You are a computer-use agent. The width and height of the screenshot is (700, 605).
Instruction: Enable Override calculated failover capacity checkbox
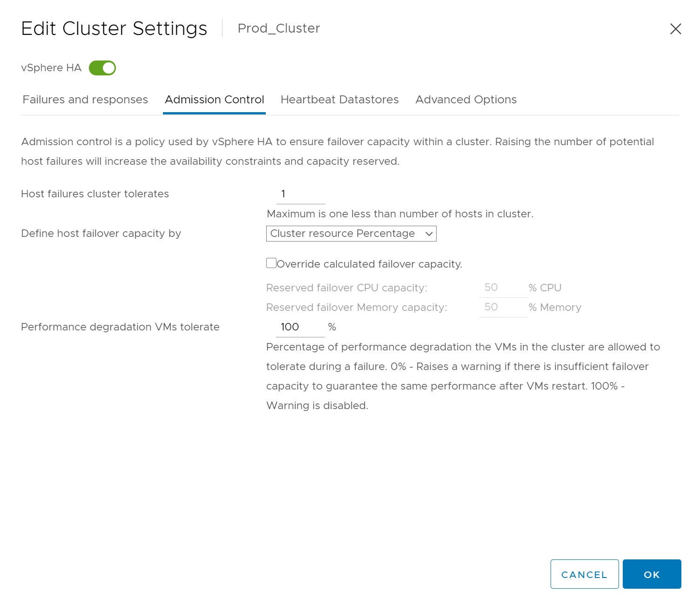coord(271,263)
